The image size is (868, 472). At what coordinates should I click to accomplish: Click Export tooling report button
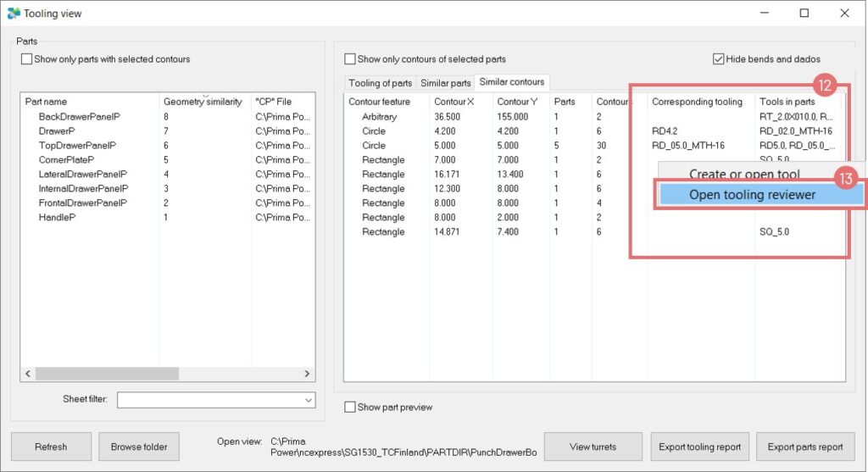[x=699, y=447]
